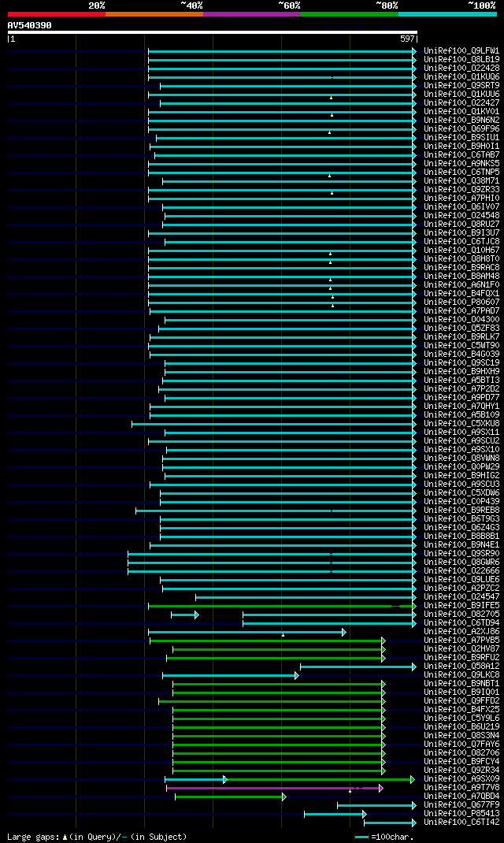504x843 pixels.
Task: Select the UniRef100_A5BTI3 label
Action: pos(461,380)
